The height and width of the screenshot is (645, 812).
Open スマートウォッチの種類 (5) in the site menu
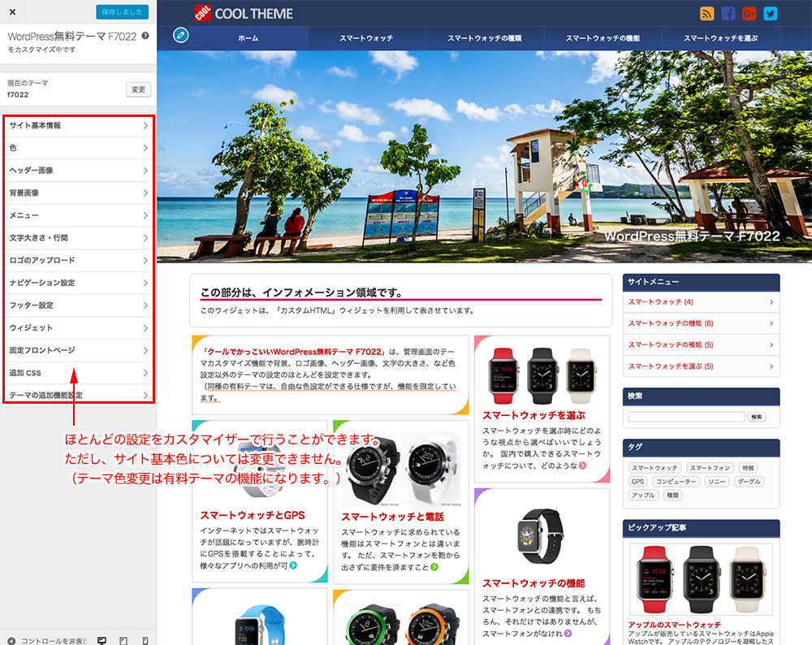(702, 345)
